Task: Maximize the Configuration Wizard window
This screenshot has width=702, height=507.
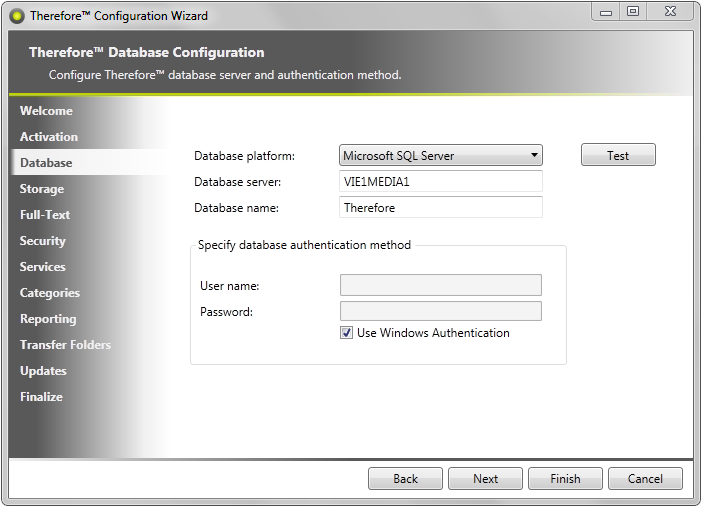Action: 633,12
